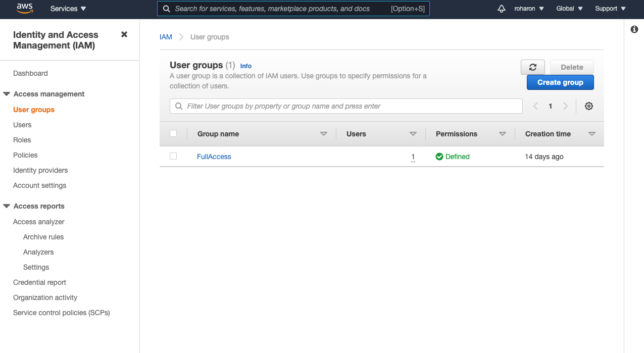Open Policies in the sidebar
This screenshot has width=644, height=353.
[25, 155]
